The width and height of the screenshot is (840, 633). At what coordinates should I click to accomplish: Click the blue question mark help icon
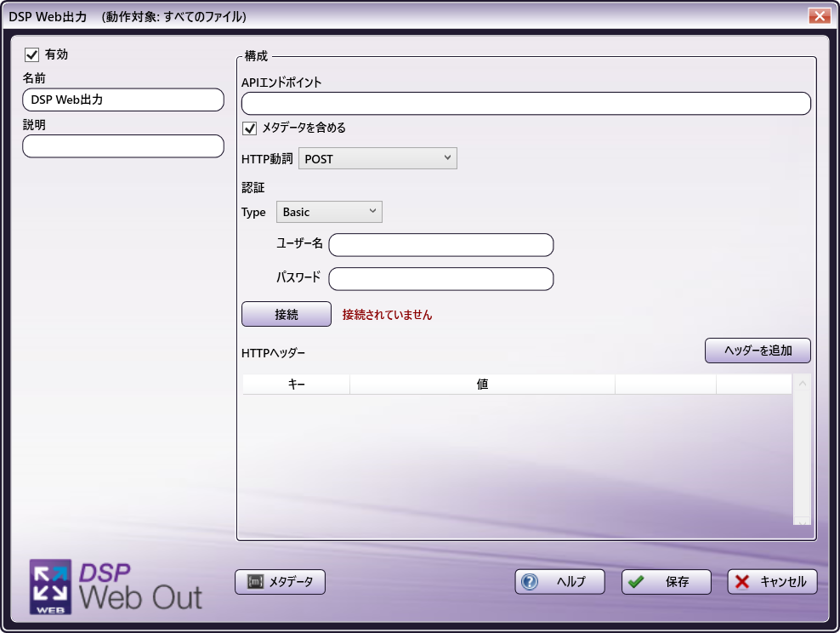[530, 582]
